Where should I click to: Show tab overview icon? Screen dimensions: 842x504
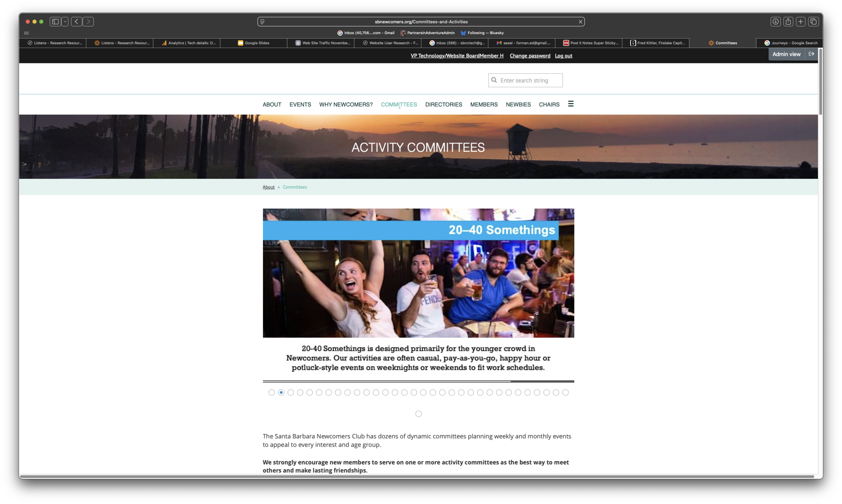(813, 22)
